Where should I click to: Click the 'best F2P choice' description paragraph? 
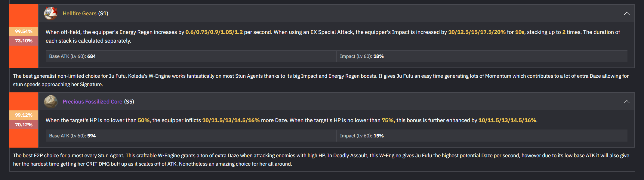click(x=321, y=160)
